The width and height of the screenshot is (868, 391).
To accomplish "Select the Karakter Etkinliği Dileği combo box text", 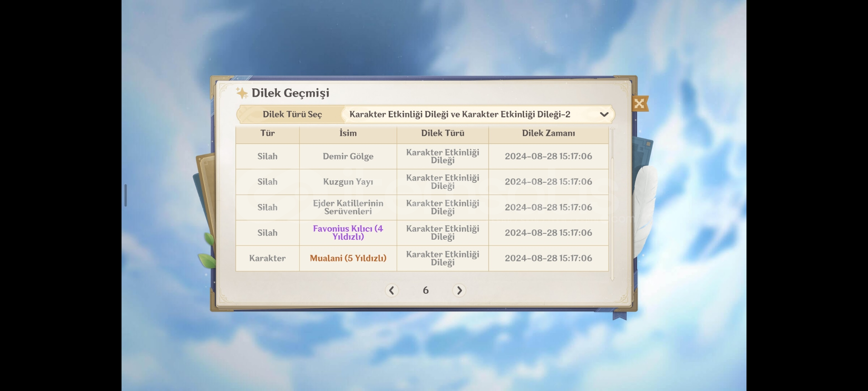I will point(460,114).
